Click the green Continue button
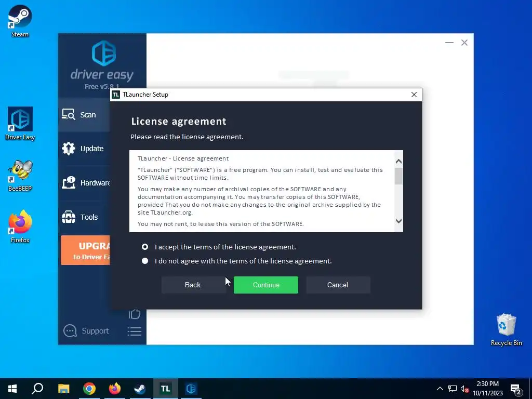The width and height of the screenshot is (532, 399). (x=265, y=285)
